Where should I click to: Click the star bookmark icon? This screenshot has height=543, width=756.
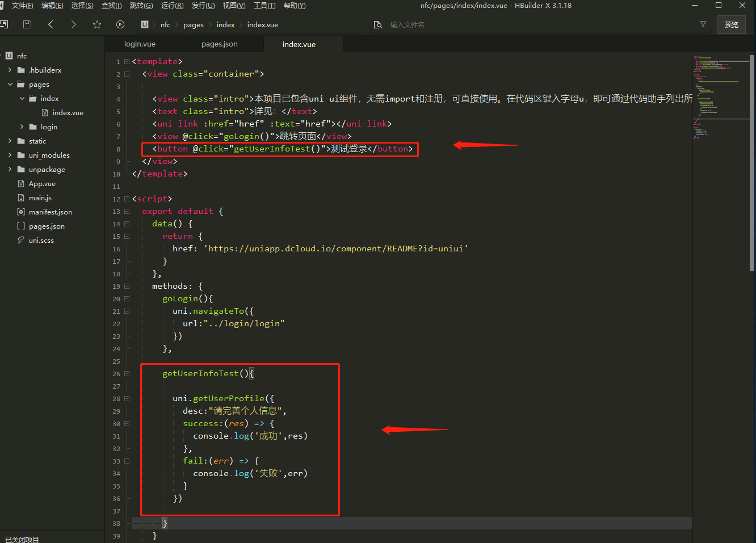click(x=97, y=24)
